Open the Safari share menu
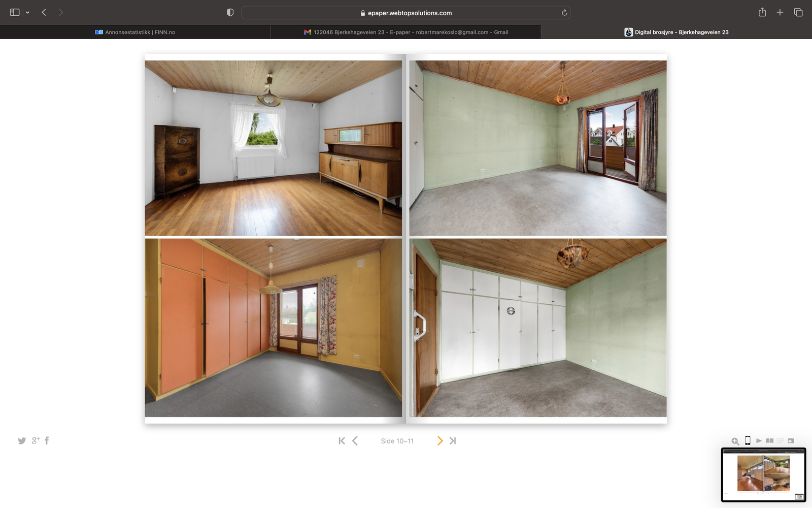 tap(762, 12)
